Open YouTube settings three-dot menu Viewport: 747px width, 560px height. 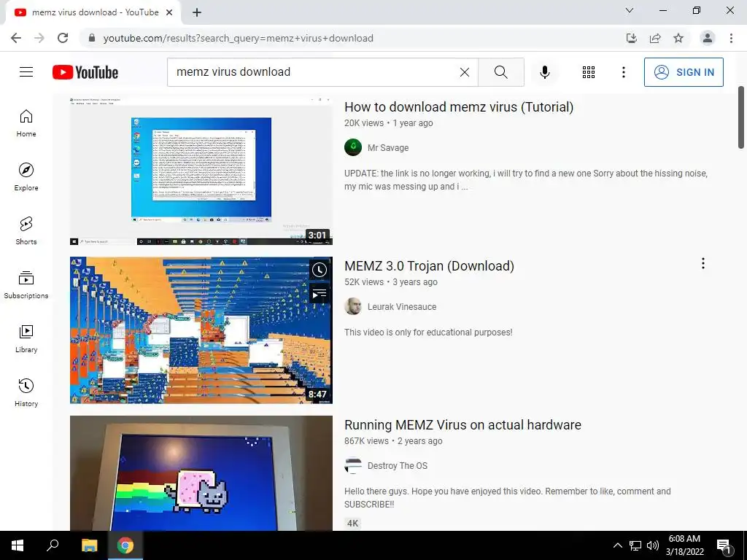(x=623, y=72)
